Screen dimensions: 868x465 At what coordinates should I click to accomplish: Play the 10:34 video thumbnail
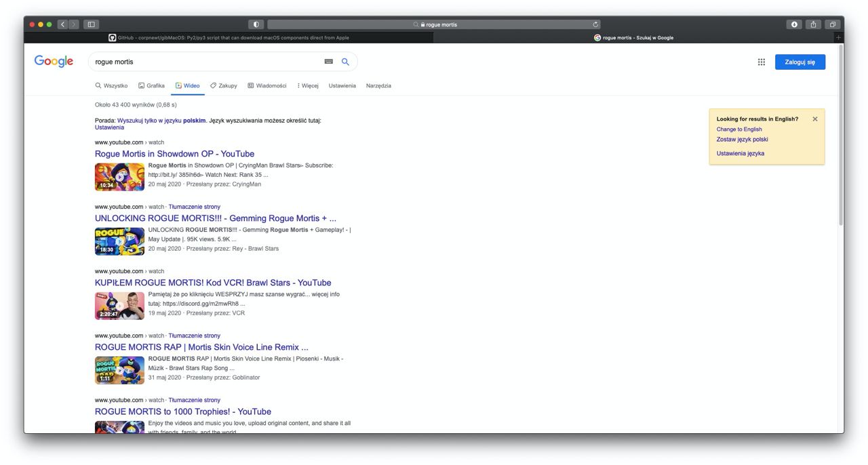click(119, 177)
